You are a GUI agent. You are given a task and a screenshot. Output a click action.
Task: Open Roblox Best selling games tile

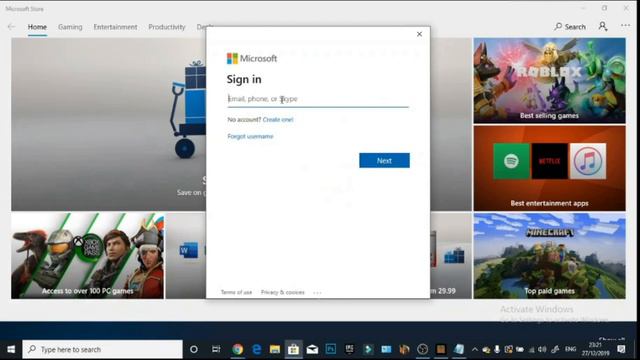coord(549,81)
